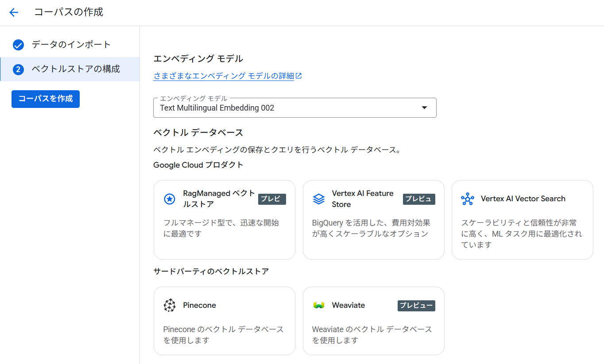Click the Weaviate logo icon
604x364 pixels.
(x=318, y=306)
